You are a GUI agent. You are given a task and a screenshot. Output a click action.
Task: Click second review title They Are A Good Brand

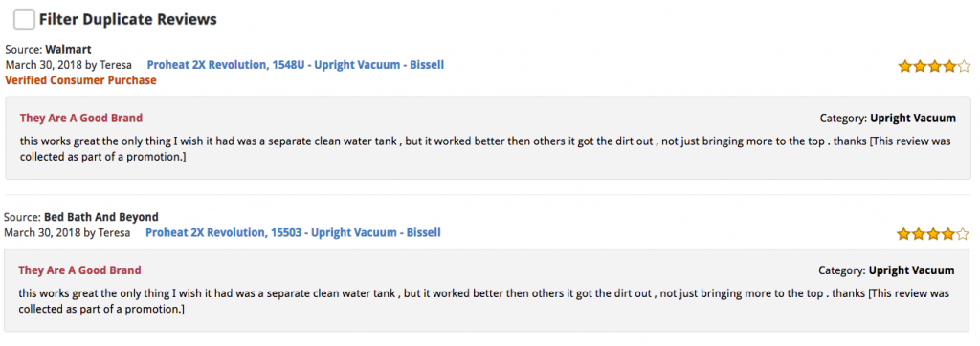point(80,270)
